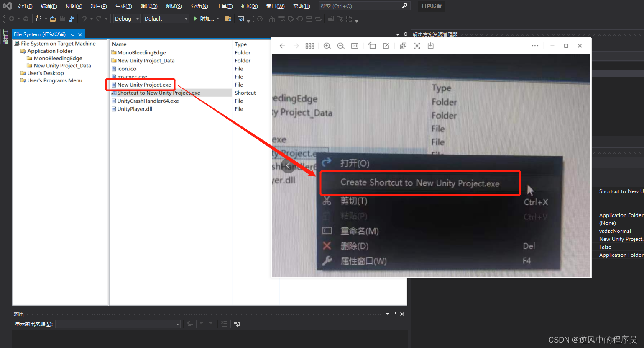Zoom out on the image viewer
The width and height of the screenshot is (644, 348).
tap(341, 46)
